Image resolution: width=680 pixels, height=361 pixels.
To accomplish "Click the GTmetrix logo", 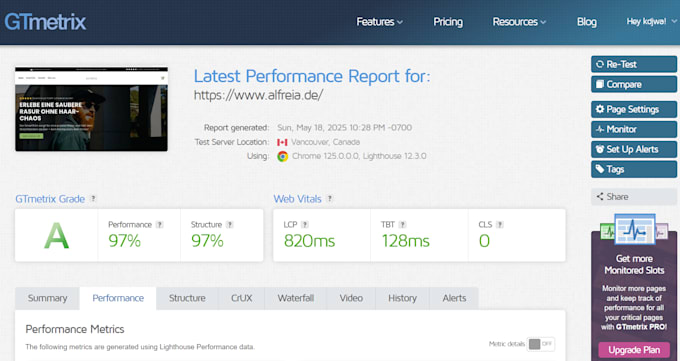I will [45, 22].
